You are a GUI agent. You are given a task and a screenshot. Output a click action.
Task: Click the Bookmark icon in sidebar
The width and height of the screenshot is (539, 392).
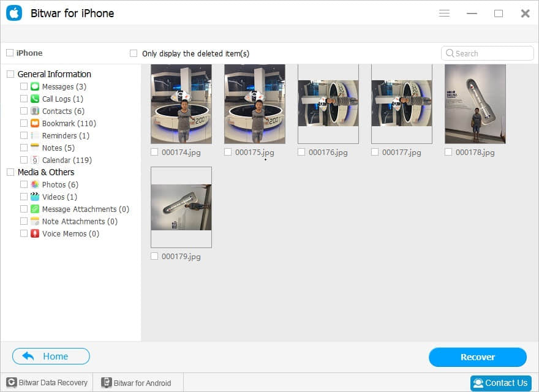pyautogui.click(x=35, y=123)
